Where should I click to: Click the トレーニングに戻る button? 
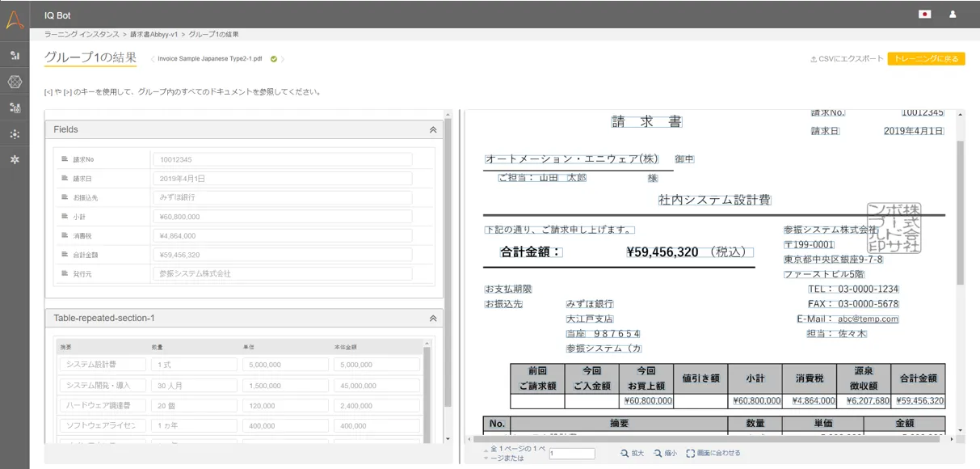pyautogui.click(x=926, y=59)
